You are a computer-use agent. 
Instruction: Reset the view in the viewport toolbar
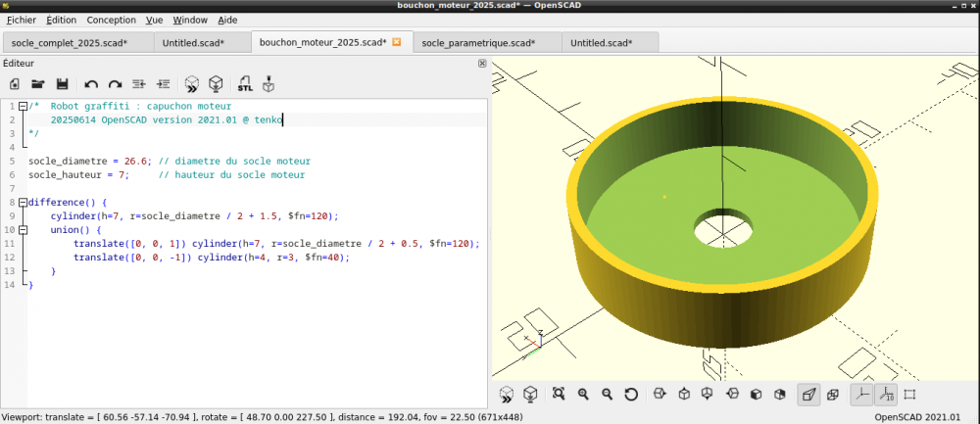click(x=631, y=395)
